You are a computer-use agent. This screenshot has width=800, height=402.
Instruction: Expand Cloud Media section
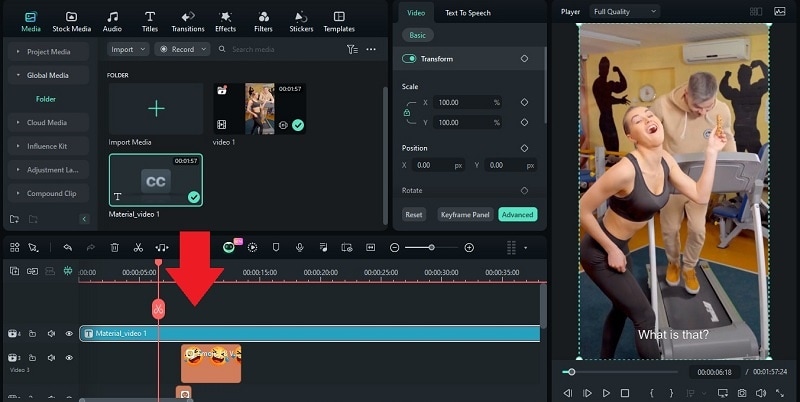click(x=48, y=122)
